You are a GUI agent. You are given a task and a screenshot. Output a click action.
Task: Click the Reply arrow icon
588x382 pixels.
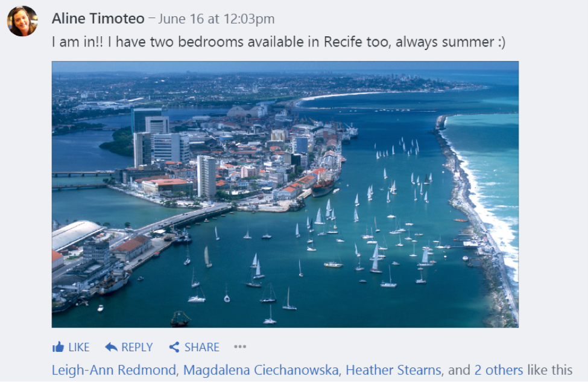click(x=111, y=347)
